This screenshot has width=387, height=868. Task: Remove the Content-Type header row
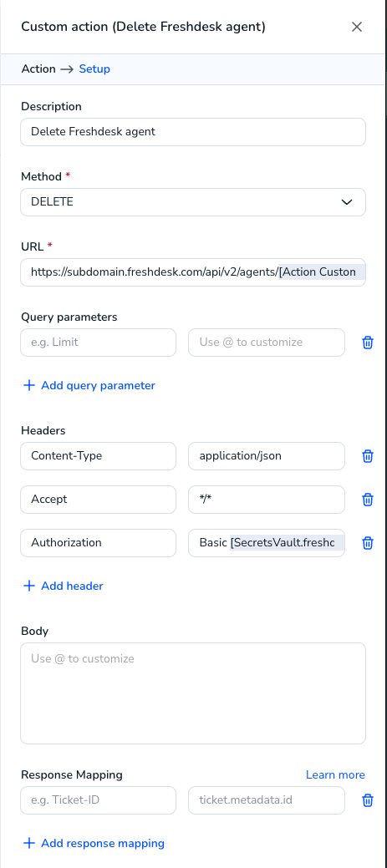[368, 456]
